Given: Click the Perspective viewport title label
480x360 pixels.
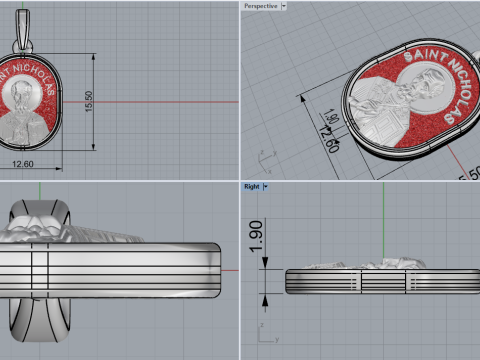Looking at the screenshot, I should [x=261, y=6].
